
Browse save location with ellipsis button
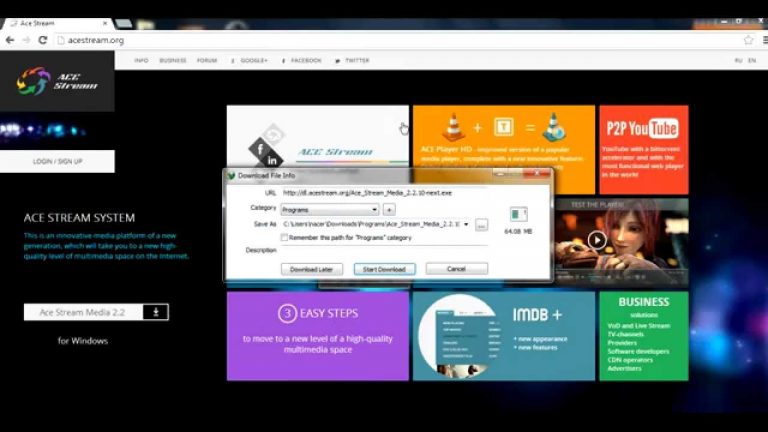point(481,225)
